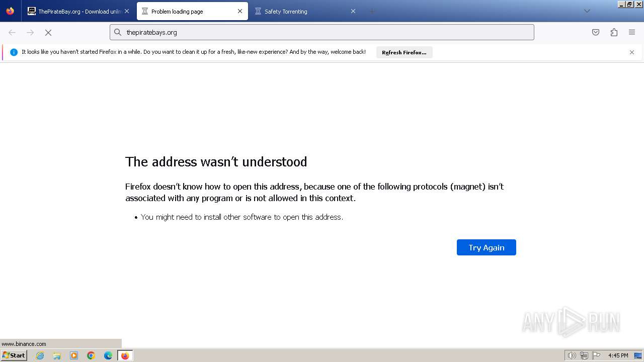Open the Firefox View button

[10, 11]
